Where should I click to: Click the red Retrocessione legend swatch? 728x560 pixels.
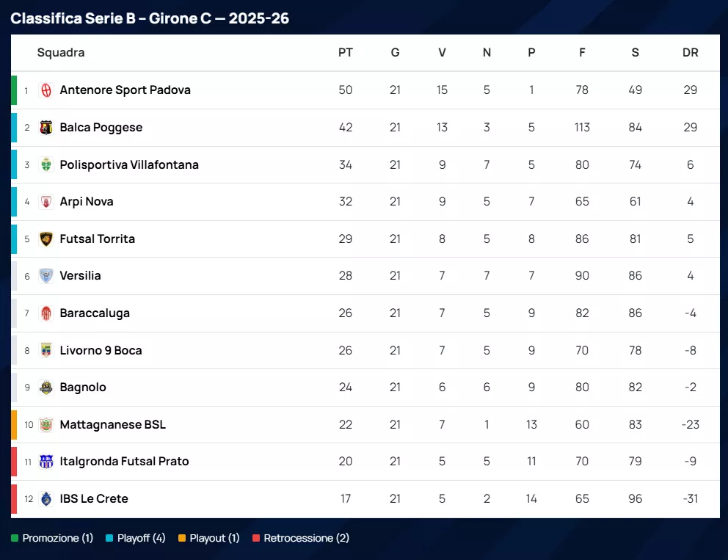click(256, 538)
